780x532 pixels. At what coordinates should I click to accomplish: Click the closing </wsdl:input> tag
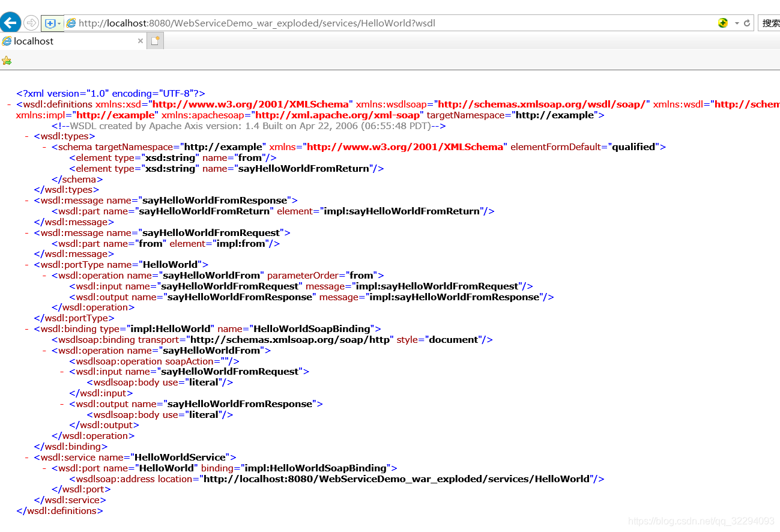tap(101, 393)
